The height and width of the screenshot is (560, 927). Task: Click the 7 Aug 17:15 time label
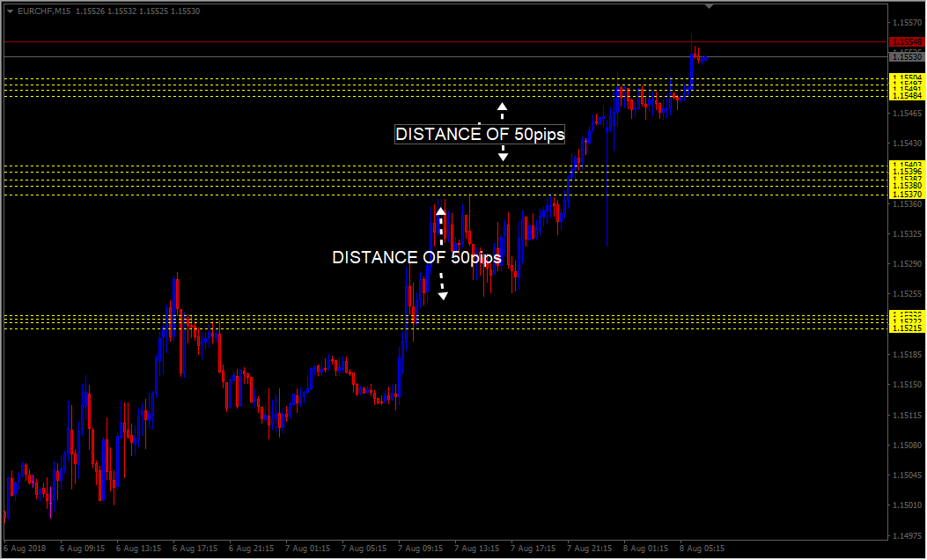(x=533, y=549)
